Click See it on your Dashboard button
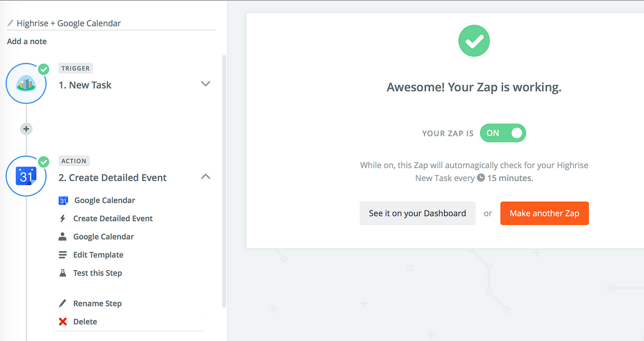The height and width of the screenshot is (341, 644). tap(418, 213)
